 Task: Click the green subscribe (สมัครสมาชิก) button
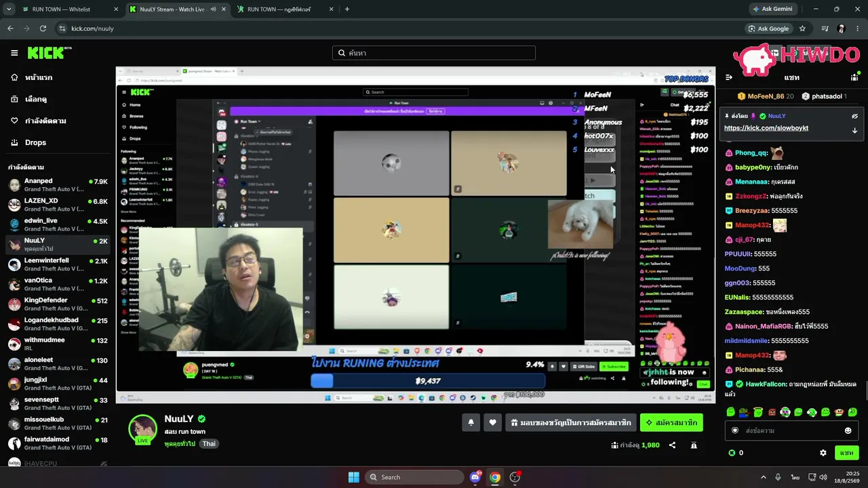[671, 422]
